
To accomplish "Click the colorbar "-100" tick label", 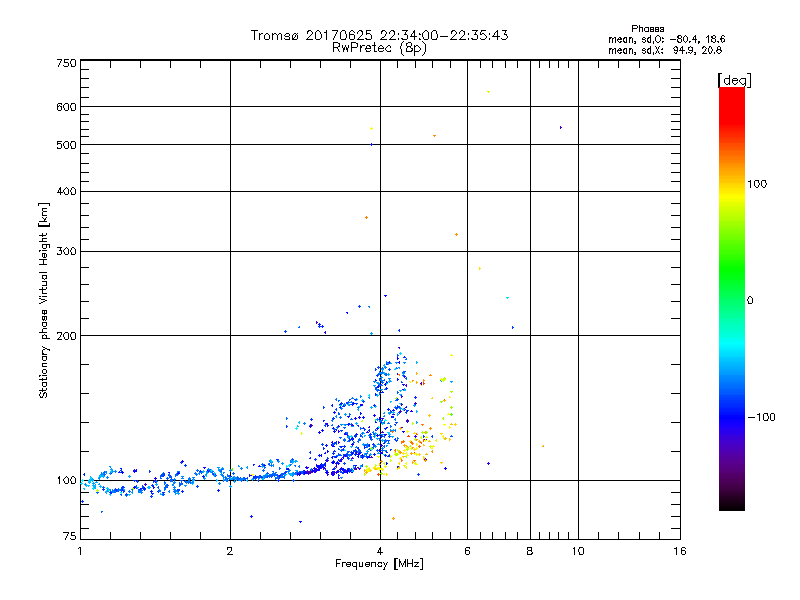I will tap(761, 417).
